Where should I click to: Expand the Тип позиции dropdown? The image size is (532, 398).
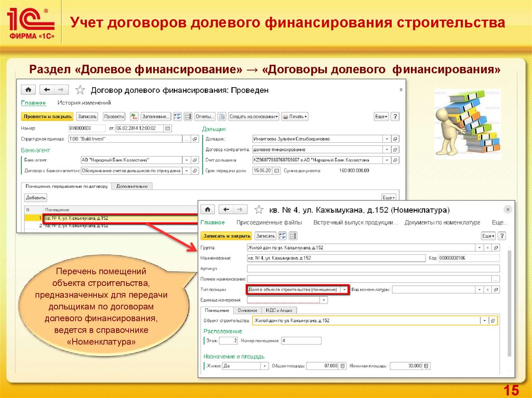click(343, 289)
